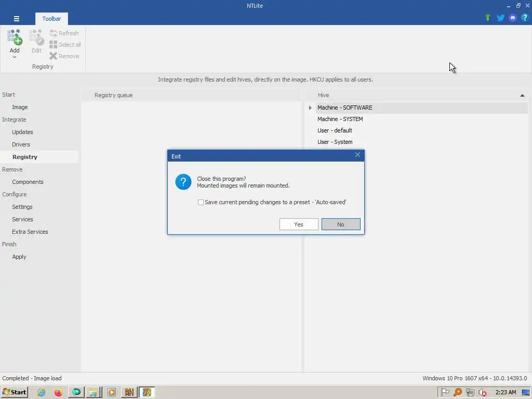The width and height of the screenshot is (532, 399).
Task: Open the Components page in sidebar
Action: [28, 182]
